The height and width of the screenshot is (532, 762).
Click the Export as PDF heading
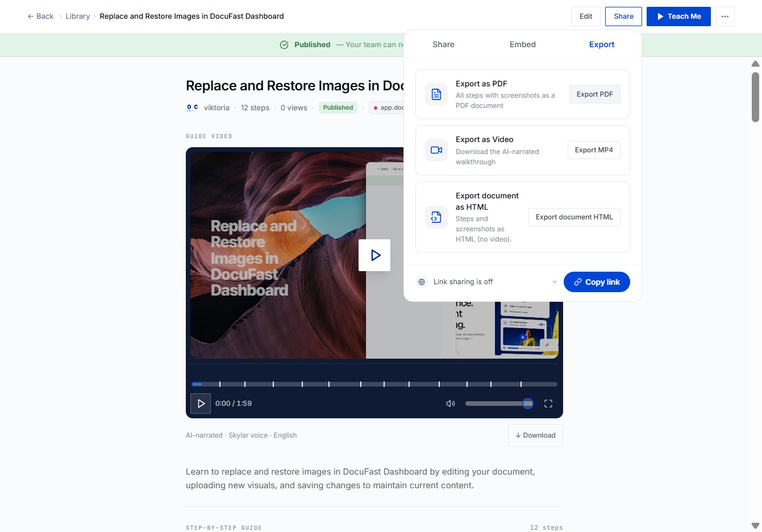point(481,84)
